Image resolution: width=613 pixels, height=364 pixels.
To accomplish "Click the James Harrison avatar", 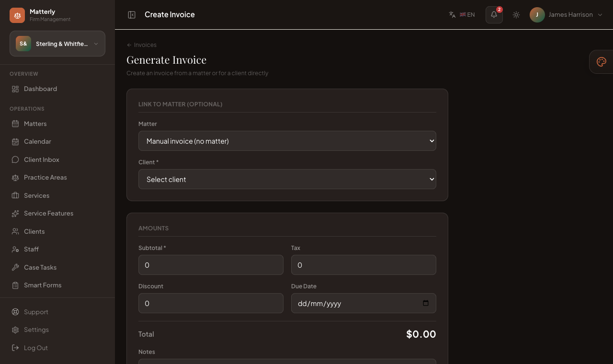I will (537, 15).
